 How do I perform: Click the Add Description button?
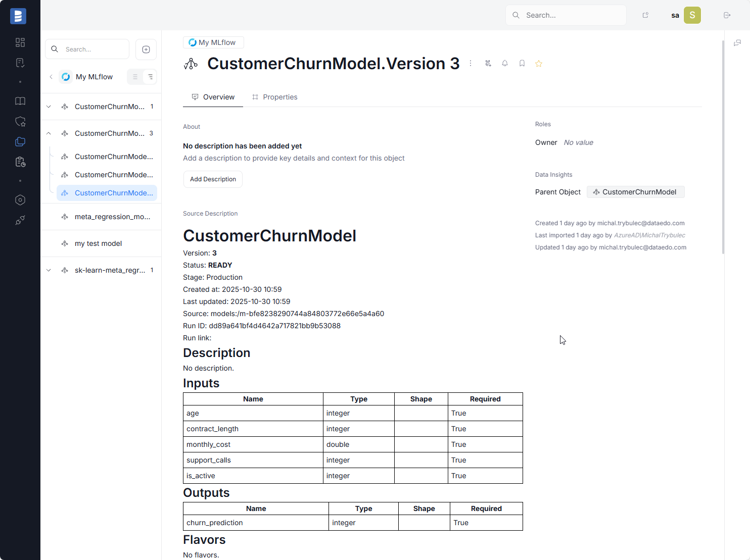213,179
